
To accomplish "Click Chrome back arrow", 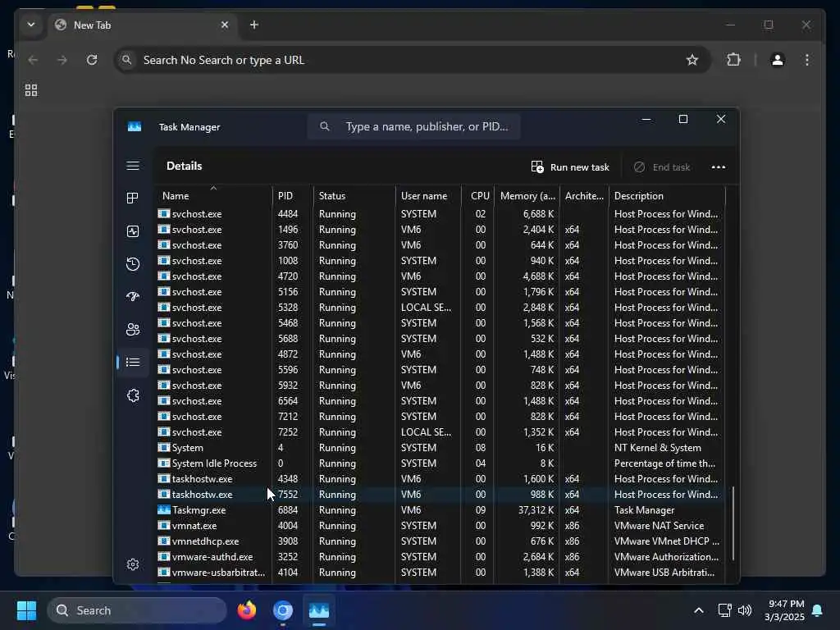I will [x=33, y=60].
